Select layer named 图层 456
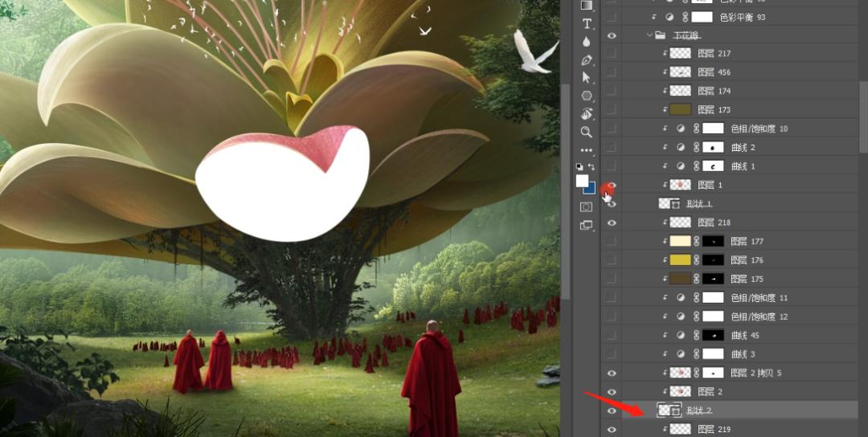The image size is (868, 437). pos(714,72)
